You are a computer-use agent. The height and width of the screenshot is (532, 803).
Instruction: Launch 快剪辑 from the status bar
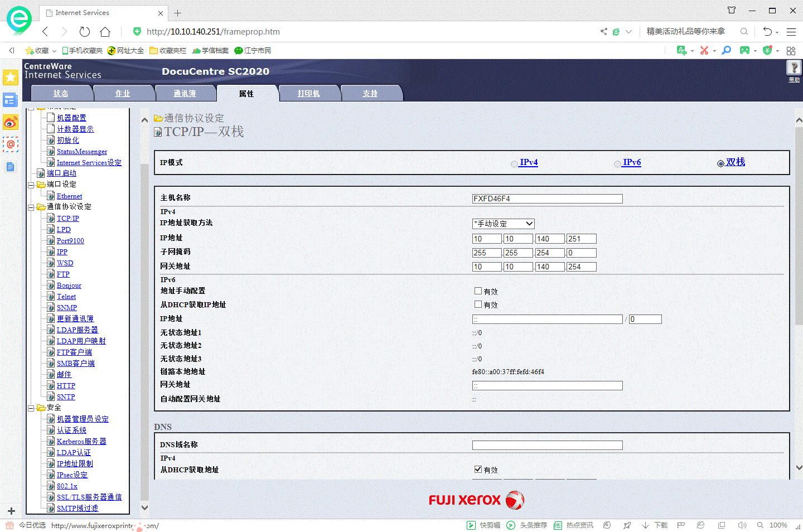coord(485,525)
